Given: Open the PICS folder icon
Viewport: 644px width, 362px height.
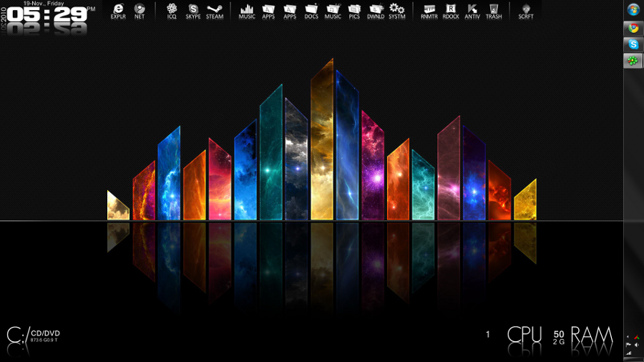Looking at the screenshot, I should pyautogui.click(x=354, y=11).
